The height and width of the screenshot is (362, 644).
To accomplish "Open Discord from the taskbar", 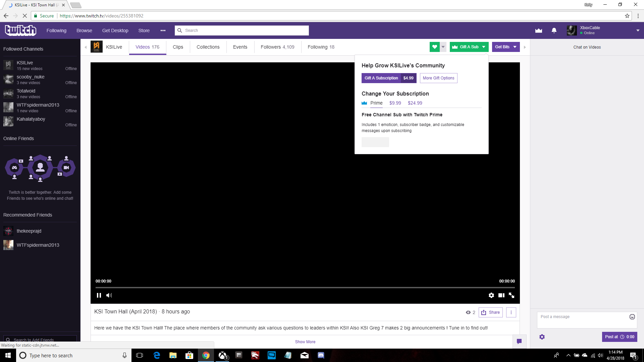I will click(x=321, y=355).
